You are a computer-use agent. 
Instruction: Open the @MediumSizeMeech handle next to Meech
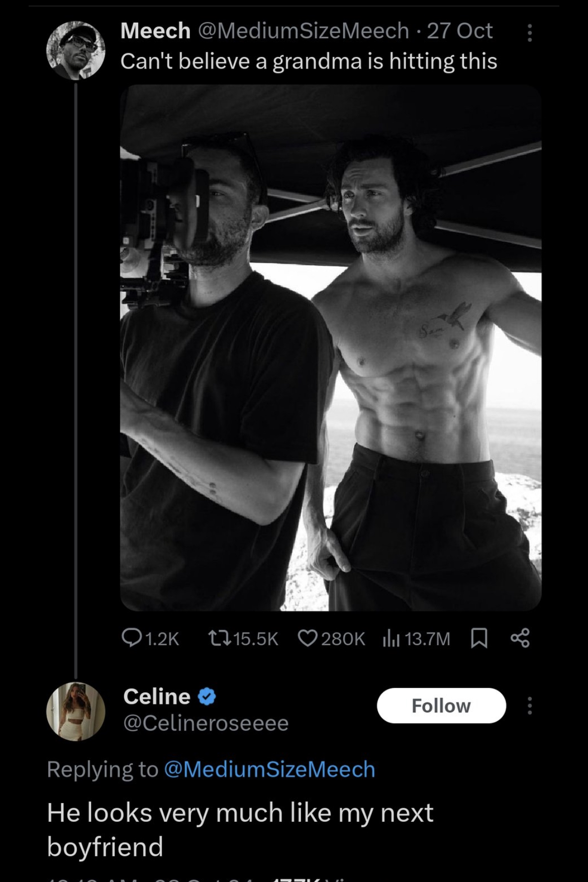[304, 31]
